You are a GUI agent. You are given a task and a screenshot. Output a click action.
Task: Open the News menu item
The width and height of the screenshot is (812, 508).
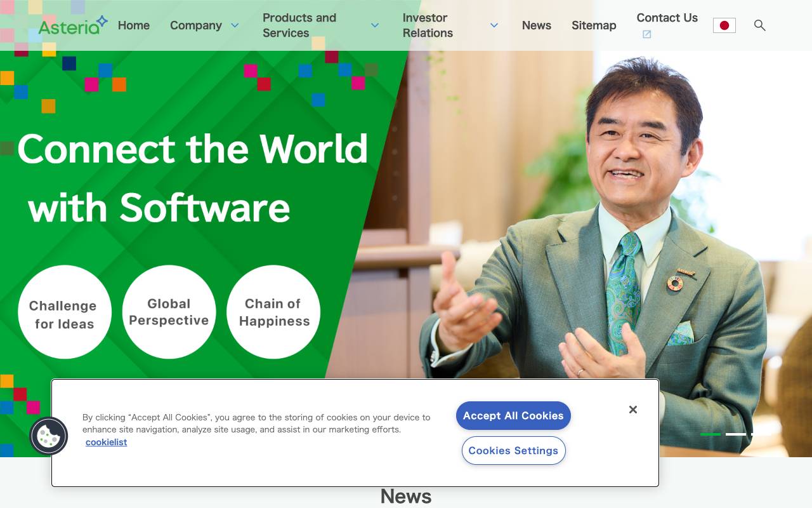(536, 25)
